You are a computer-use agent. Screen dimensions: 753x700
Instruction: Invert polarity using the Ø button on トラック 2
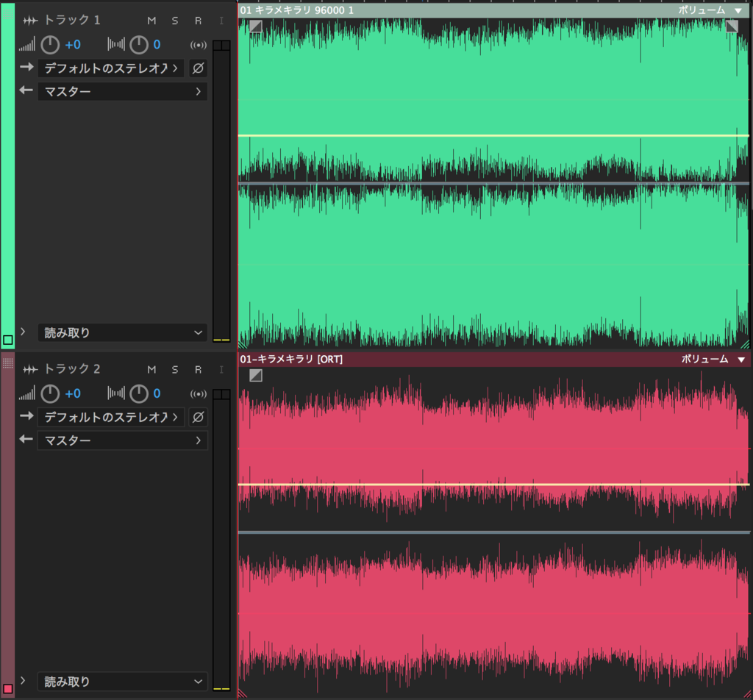pyautogui.click(x=199, y=417)
